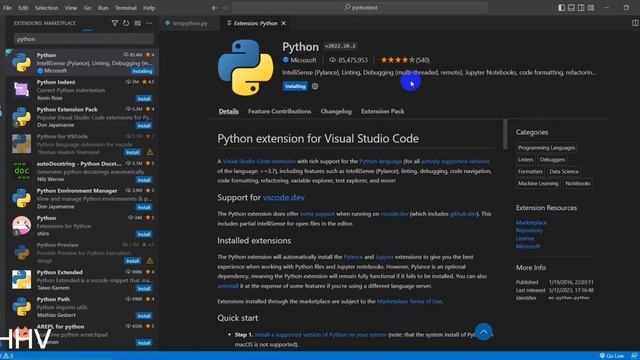The width and height of the screenshot is (640, 360).
Task: Click the Installing button in extension details
Action: 295,86
